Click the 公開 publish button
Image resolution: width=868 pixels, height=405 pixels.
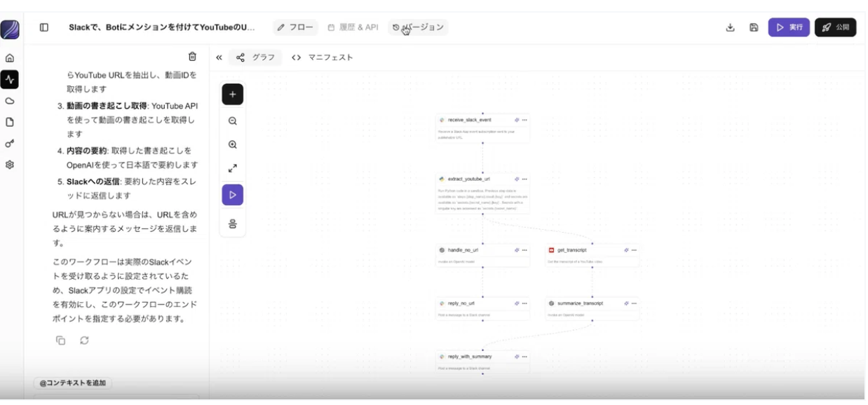pos(835,27)
